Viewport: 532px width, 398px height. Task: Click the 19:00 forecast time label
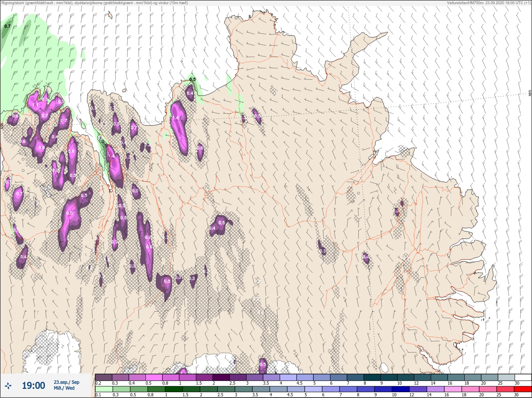click(x=33, y=386)
